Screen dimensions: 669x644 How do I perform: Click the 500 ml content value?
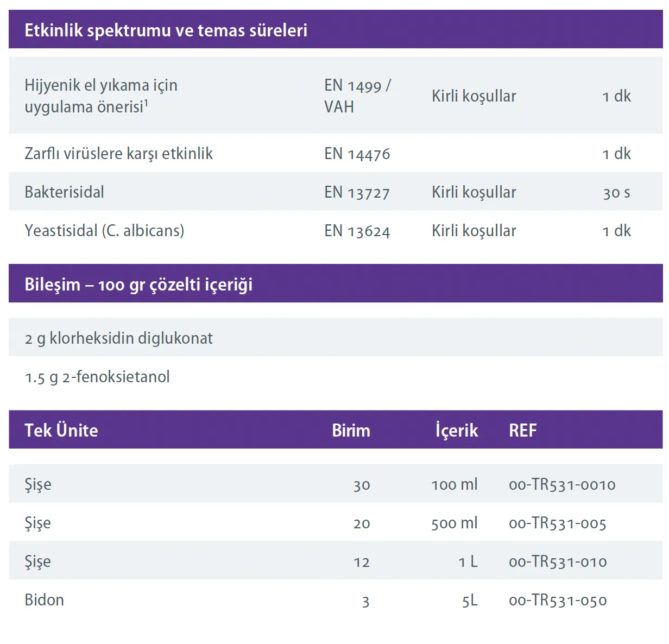click(x=454, y=523)
